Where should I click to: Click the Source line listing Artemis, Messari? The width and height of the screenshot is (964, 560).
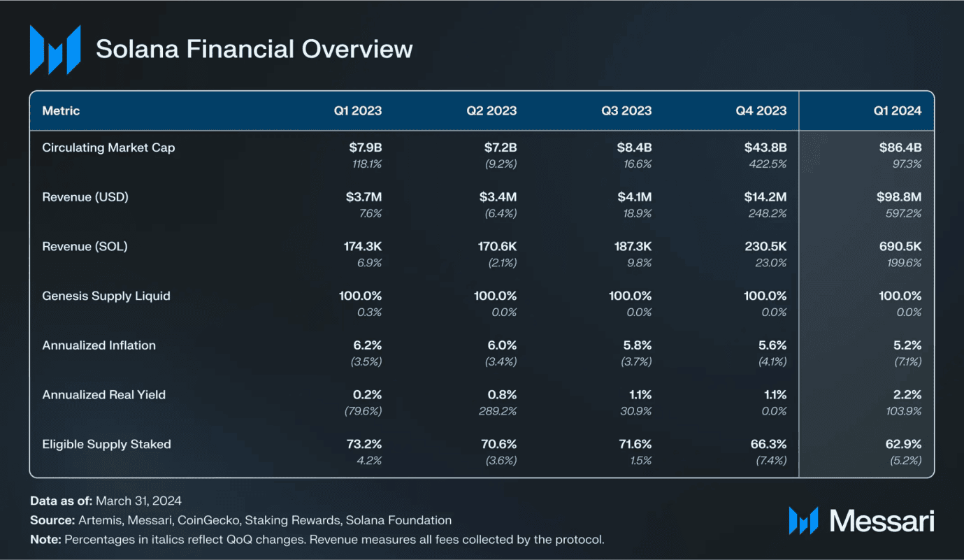241,520
